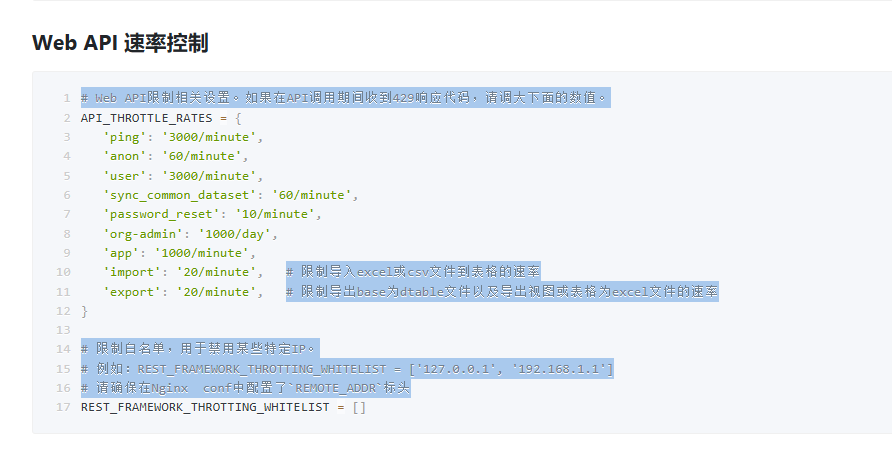Click the comment about importing excel or csv
The height and width of the screenshot is (457, 892).
click(413, 272)
